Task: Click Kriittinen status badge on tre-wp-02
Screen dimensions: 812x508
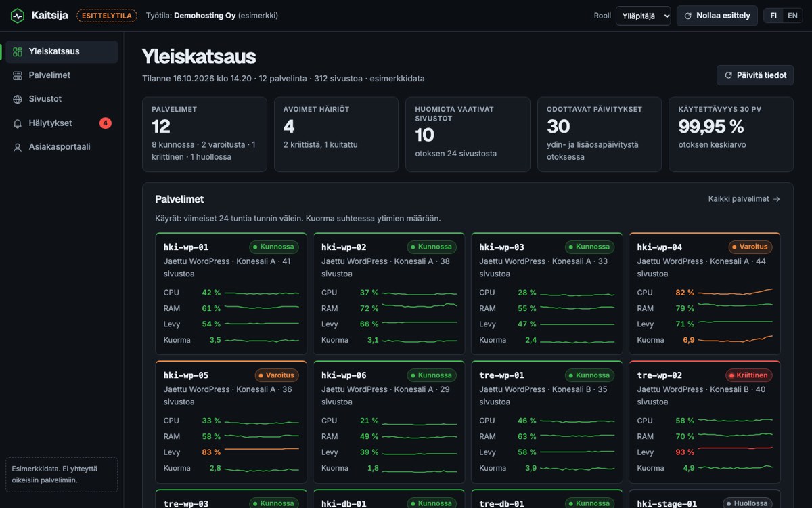Action: pos(748,375)
